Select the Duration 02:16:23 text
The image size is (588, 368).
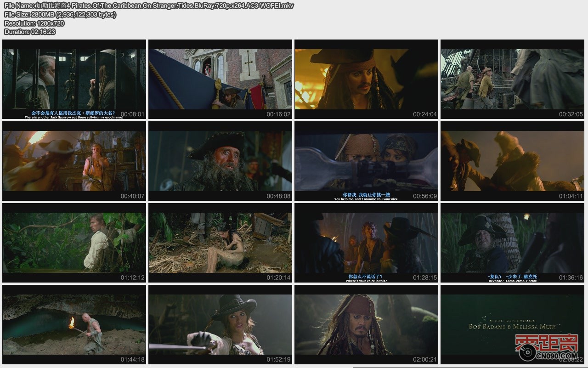pyautogui.click(x=30, y=32)
